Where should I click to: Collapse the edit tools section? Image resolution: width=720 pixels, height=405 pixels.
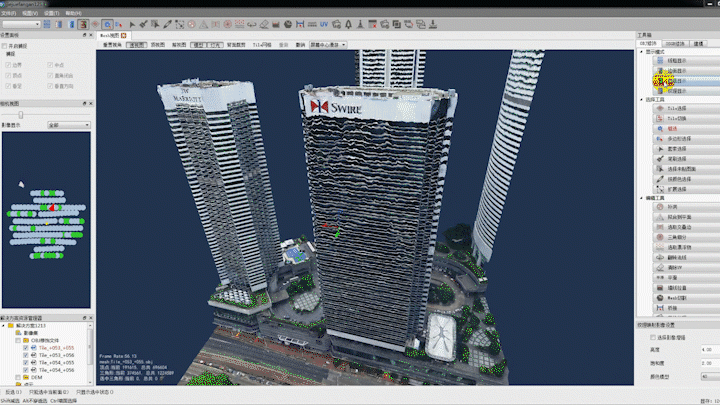pyautogui.click(x=641, y=198)
